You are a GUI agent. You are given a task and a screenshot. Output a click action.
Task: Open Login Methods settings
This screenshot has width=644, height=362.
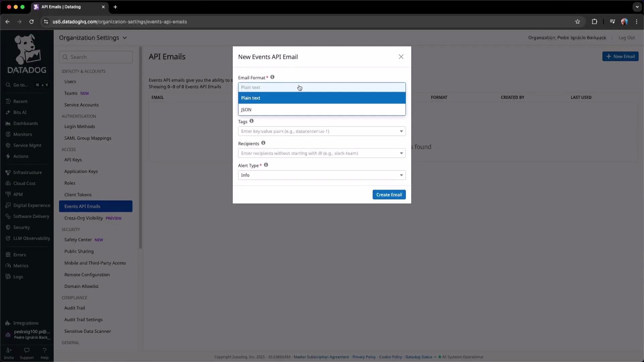click(x=79, y=126)
